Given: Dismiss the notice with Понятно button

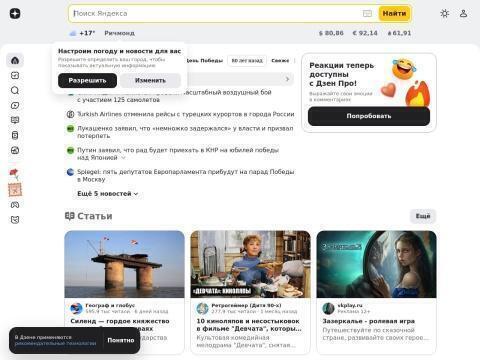Looking at the screenshot, I should click(x=121, y=340).
